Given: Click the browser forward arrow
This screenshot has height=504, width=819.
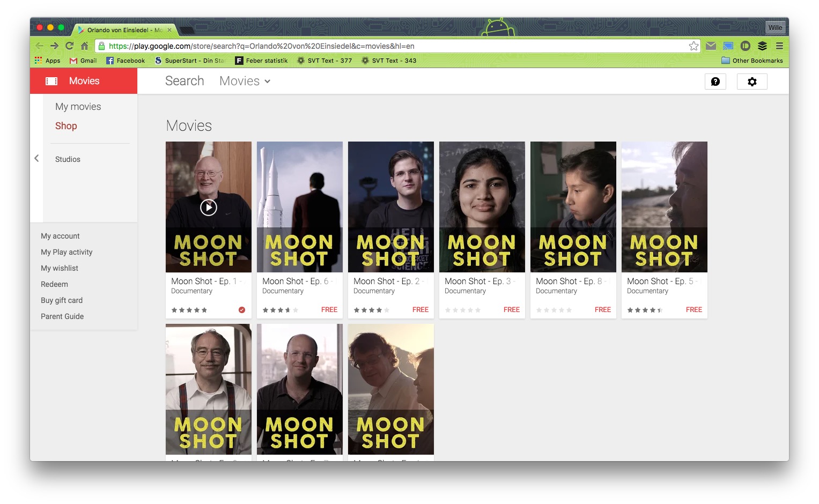Looking at the screenshot, I should pyautogui.click(x=54, y=46).
